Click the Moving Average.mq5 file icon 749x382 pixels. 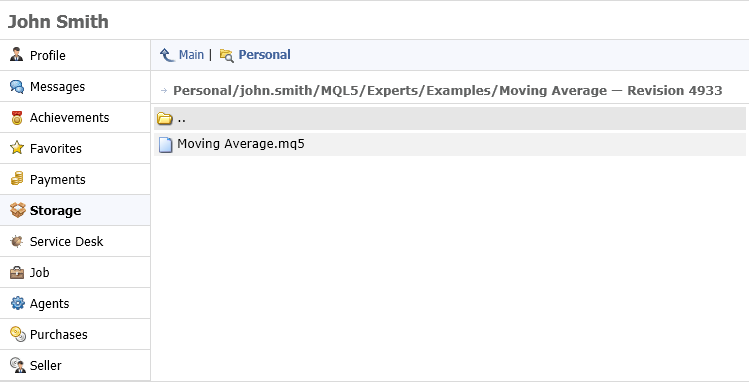tap(165, 144)
